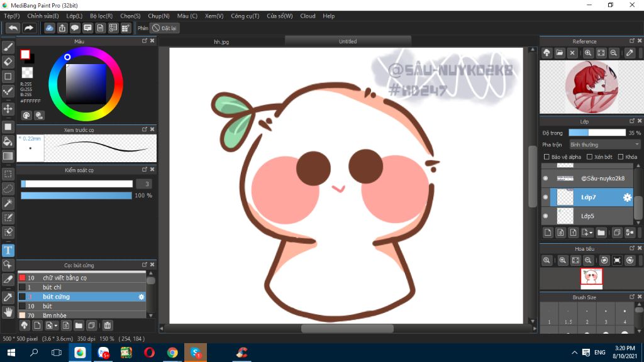Pick color with Reference eyedropper icon
The height and width of the screenshot is (362, 644).
click(630, 53)
